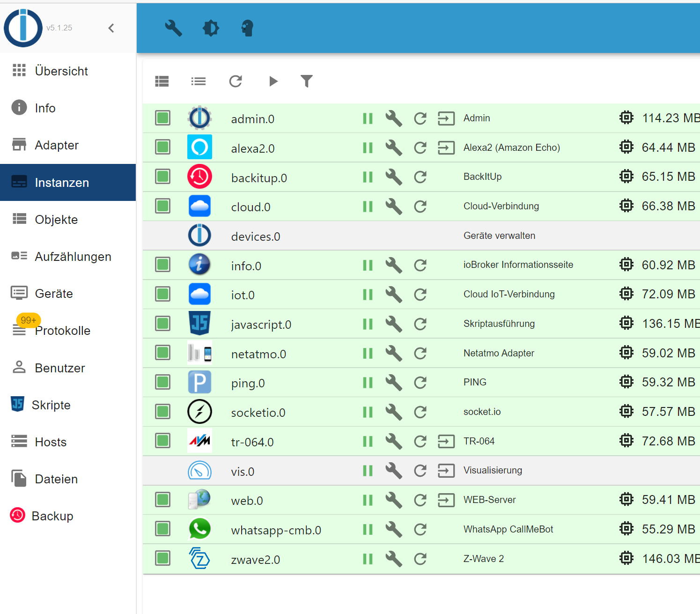Open configuration wrench for javascript.0
700x614 pixels.
(393, 324)
